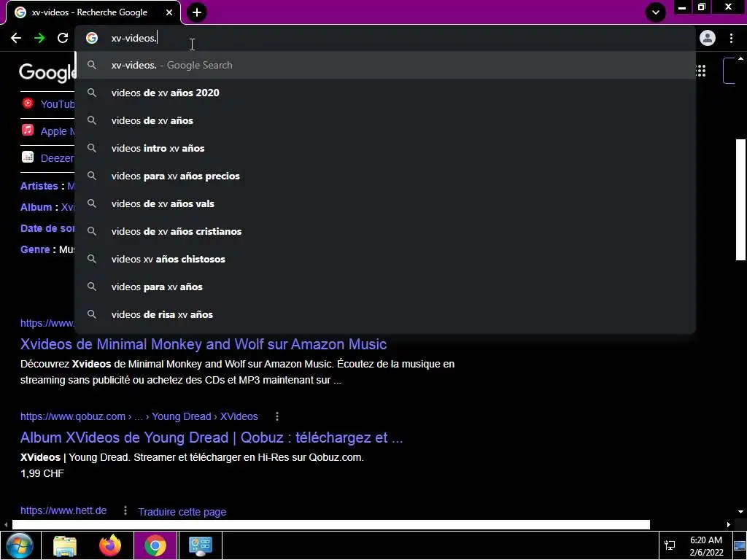Click the Genre label
747x560 pixels.
pyautogui.click(x=35, y=249)
